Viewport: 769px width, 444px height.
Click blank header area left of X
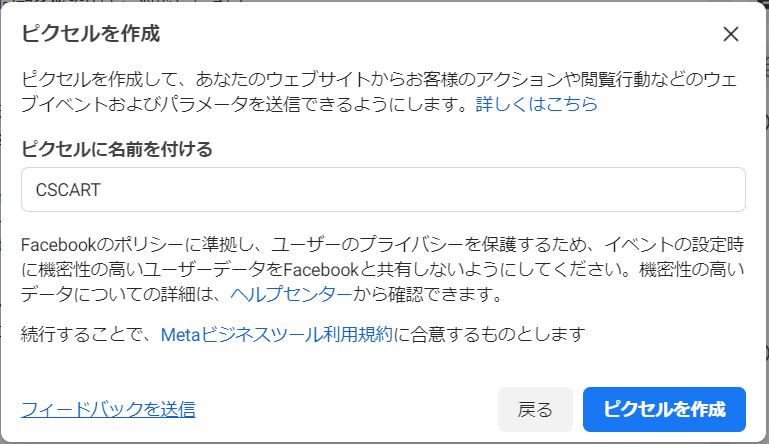(450, 34)
